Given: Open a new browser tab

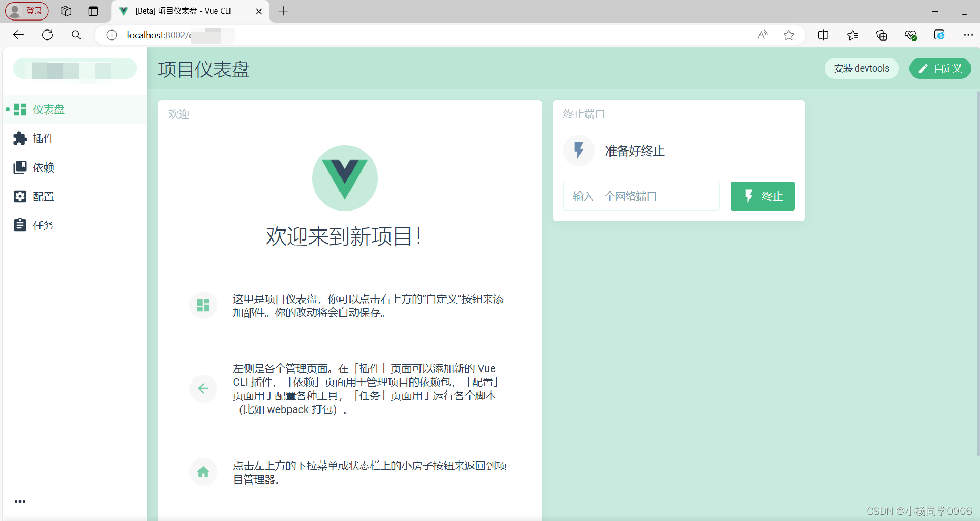Looking at the screenshot, I should click(283, 11).
